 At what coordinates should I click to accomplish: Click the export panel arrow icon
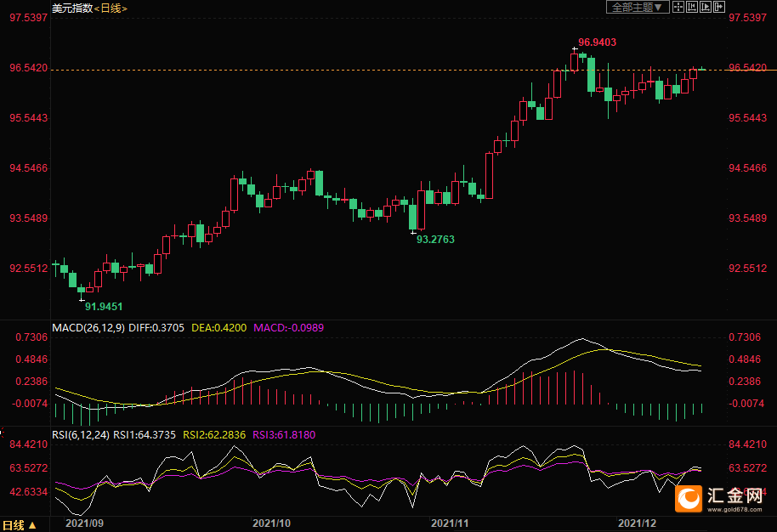pos(718,7)
